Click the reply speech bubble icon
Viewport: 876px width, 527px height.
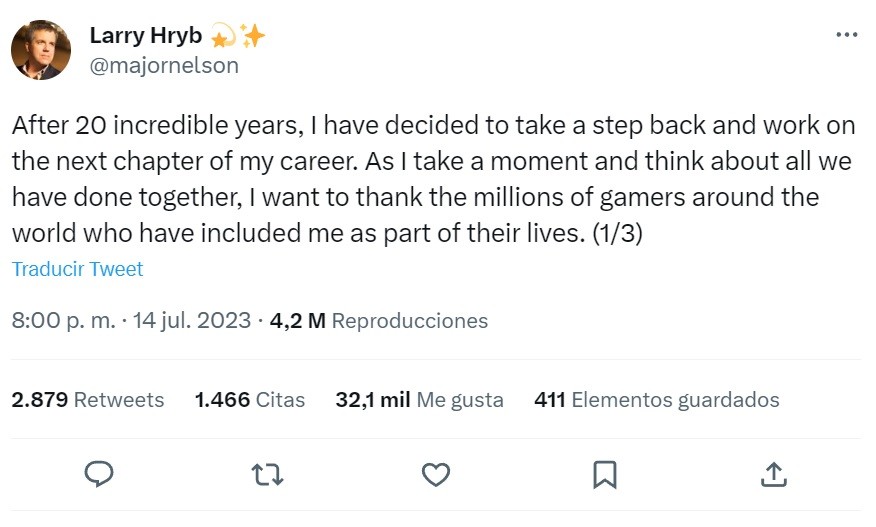point(98,473)
